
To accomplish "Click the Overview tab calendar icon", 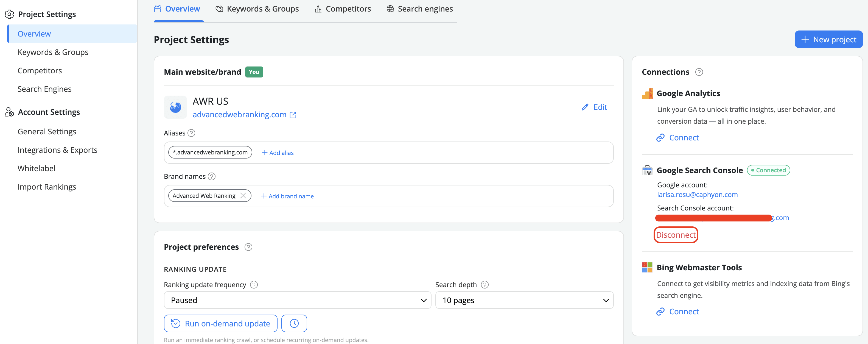I will [158, 9].
